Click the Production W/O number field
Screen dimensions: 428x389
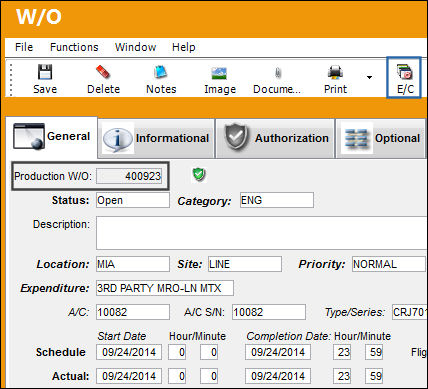click(129, 176)
